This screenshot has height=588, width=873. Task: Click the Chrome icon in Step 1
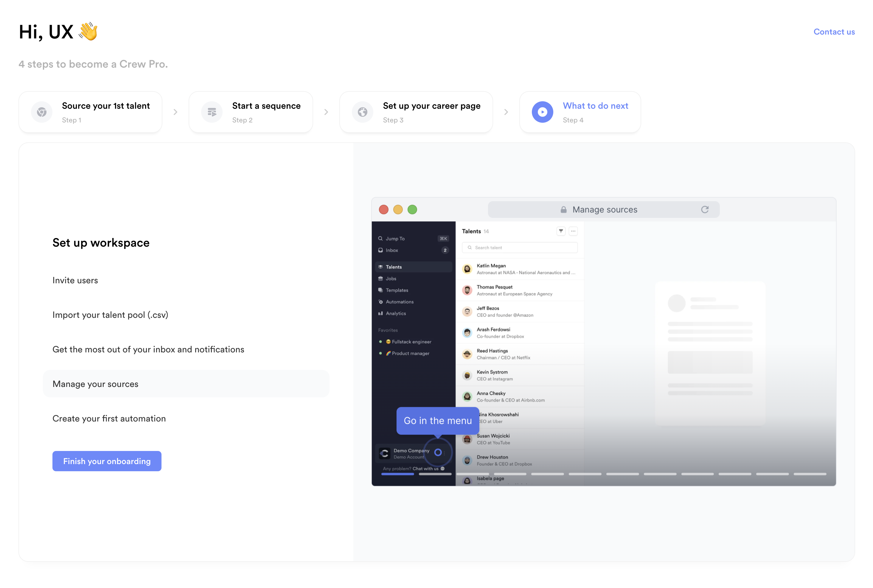(x=42, y=112)
